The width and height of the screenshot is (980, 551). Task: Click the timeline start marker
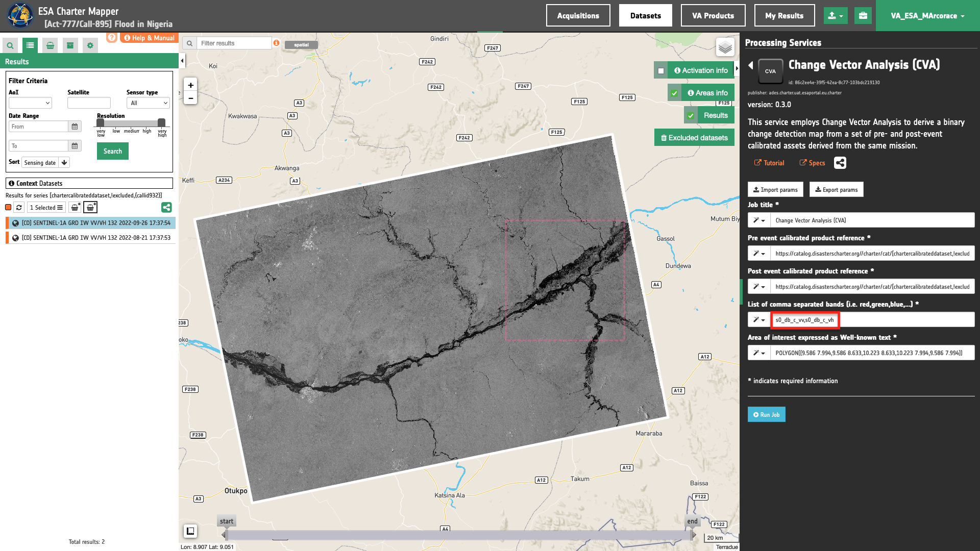tap(227, 521)
